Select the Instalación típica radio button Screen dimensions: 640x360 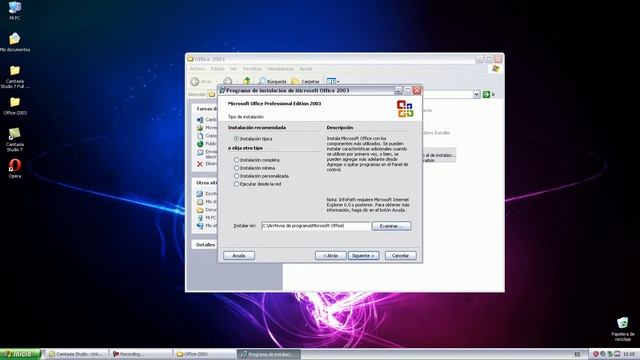(236, 139)
